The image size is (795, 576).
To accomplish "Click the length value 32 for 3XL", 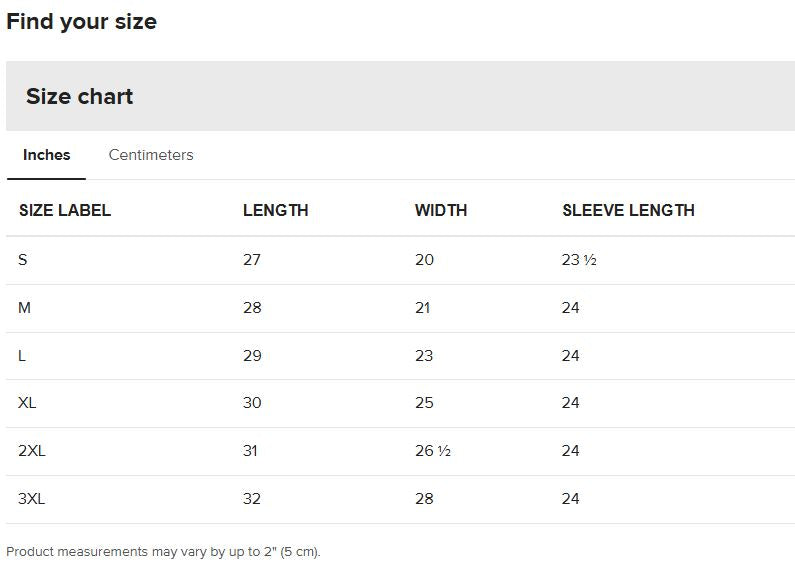I will click(252, 499).
